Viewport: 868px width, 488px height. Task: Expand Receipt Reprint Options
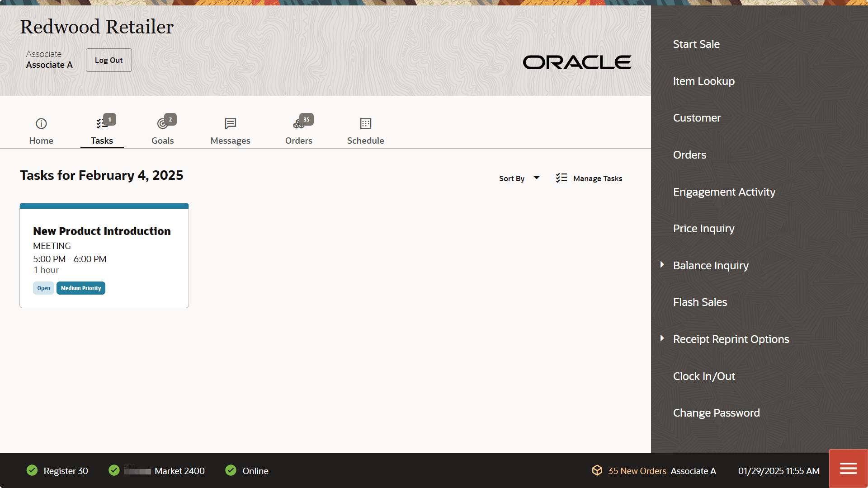662,338
